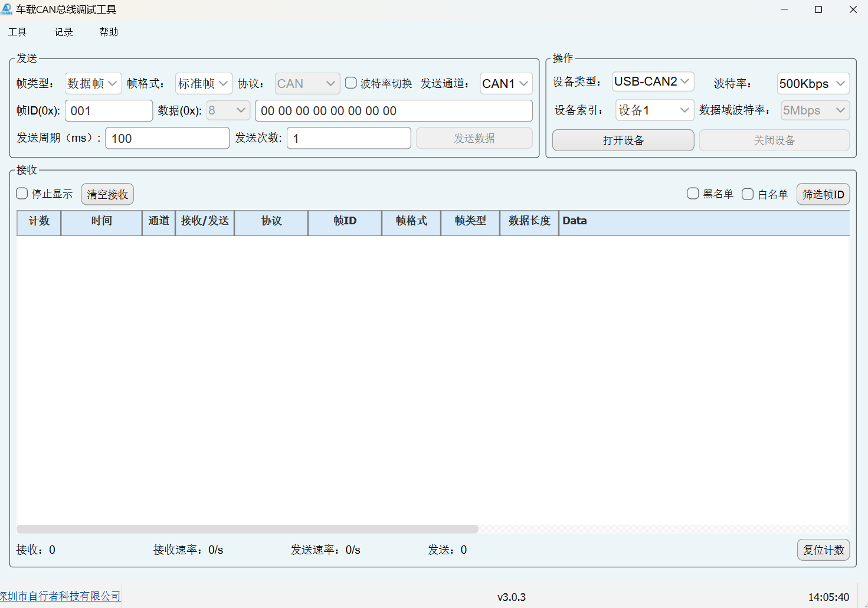This screenshot has width=868, height=608.
Task: Open the 记录 menu
Action: click(x=63, y=32)
